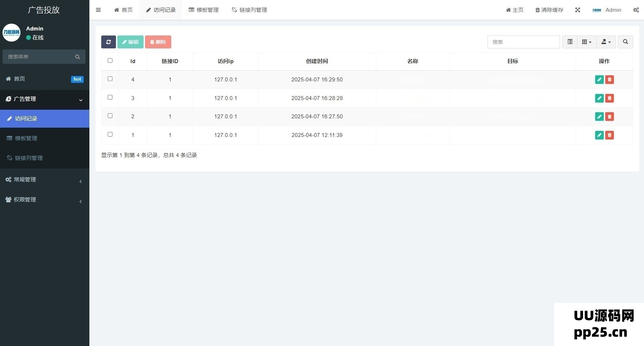Click the green edit icon for record 4
The width and height of the screenshot is (644, 346).
599,80
